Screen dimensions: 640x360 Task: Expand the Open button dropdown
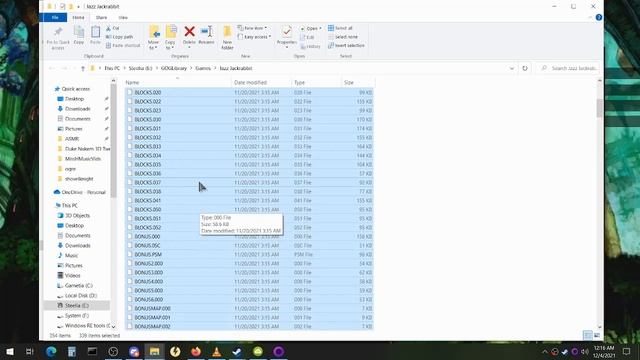pyautogui.click(x=320, y=28)
